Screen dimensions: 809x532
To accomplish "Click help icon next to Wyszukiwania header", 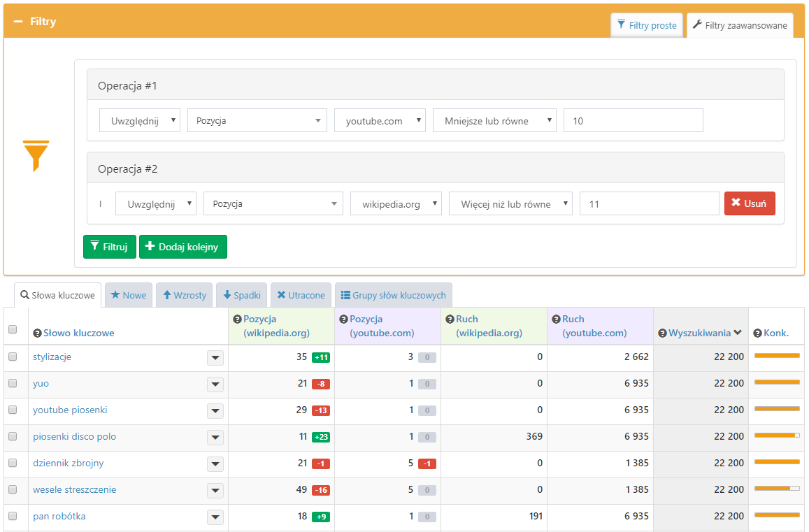I will click(662, 333).
